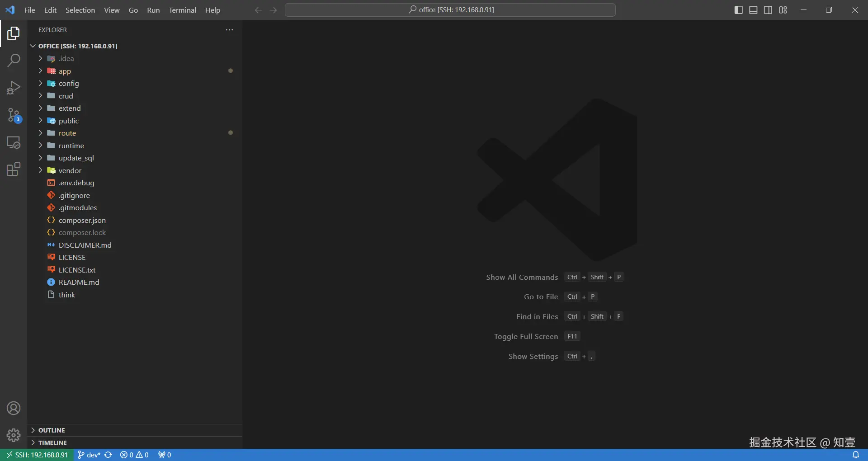Open the Explorer view in activity bar
The width and height of the screenshot is (868, 461).
[x=14, y=33]
